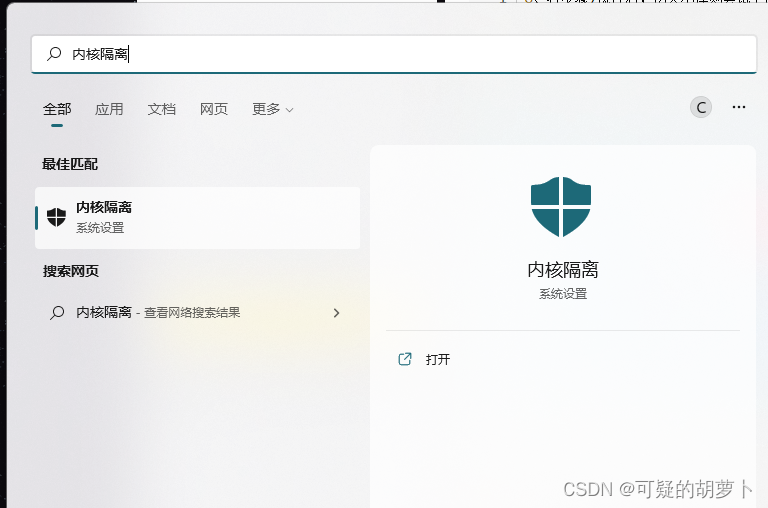Image resolution: width=768 pixels, height=508 pixels.
Task: Click 系统设置 label in preview pane
Action: (563, 294)
